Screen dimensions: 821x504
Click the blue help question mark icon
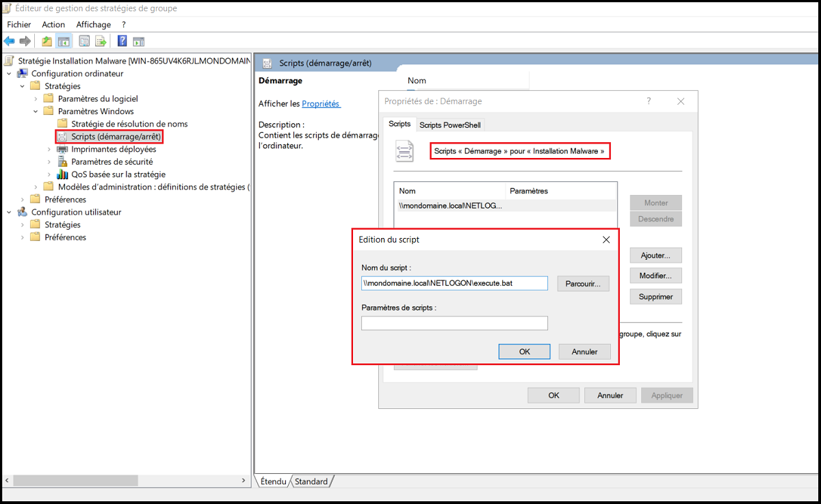[x=122, y=41]
